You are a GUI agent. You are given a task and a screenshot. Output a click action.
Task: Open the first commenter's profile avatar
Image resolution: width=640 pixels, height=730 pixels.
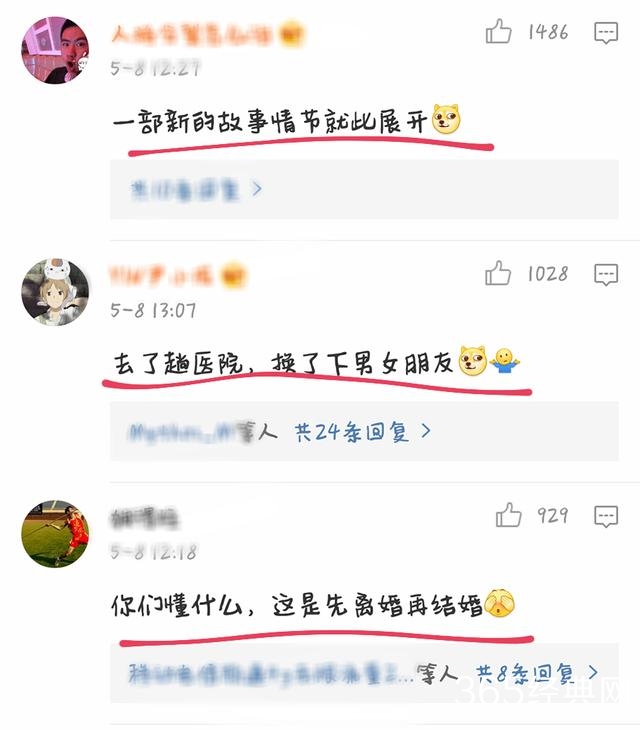coord(55,50)
